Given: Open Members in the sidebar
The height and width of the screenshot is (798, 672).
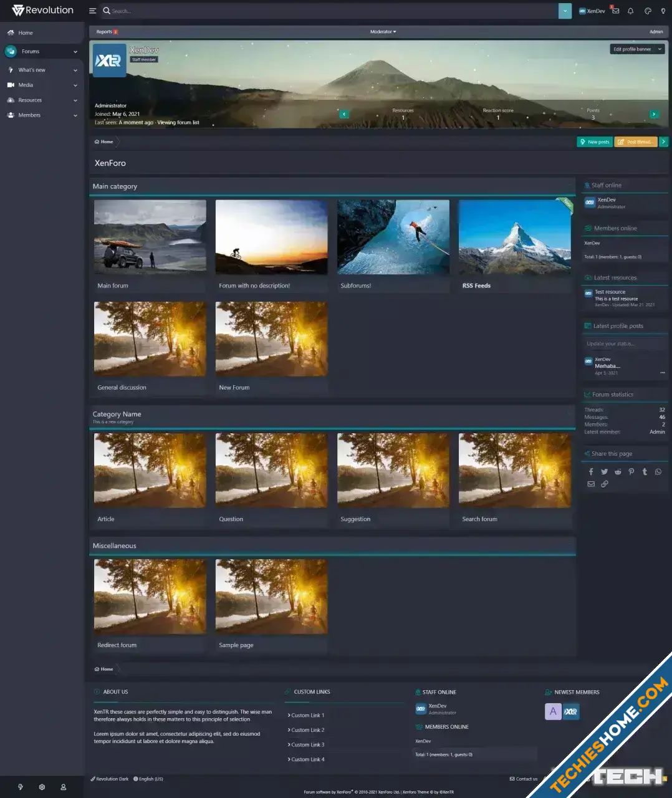Looking at the screenshot, I should point(29,115).
